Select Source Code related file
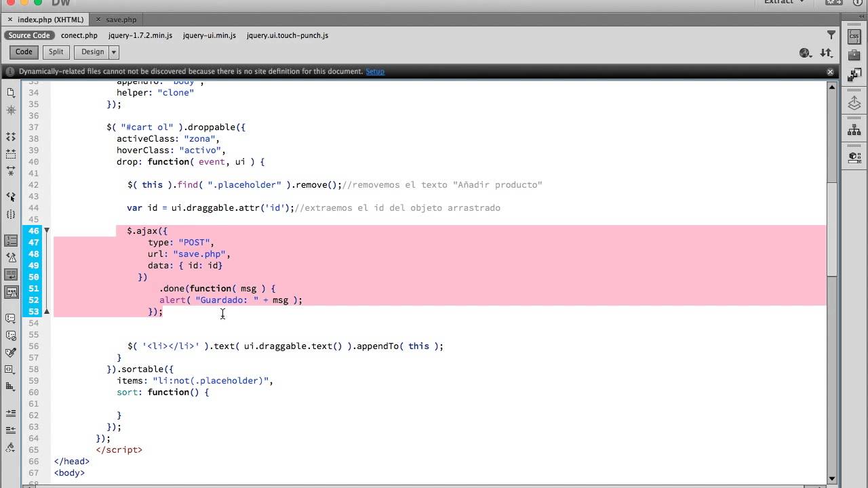Viewport: 868px width, 488px height. tap(29, 35)
